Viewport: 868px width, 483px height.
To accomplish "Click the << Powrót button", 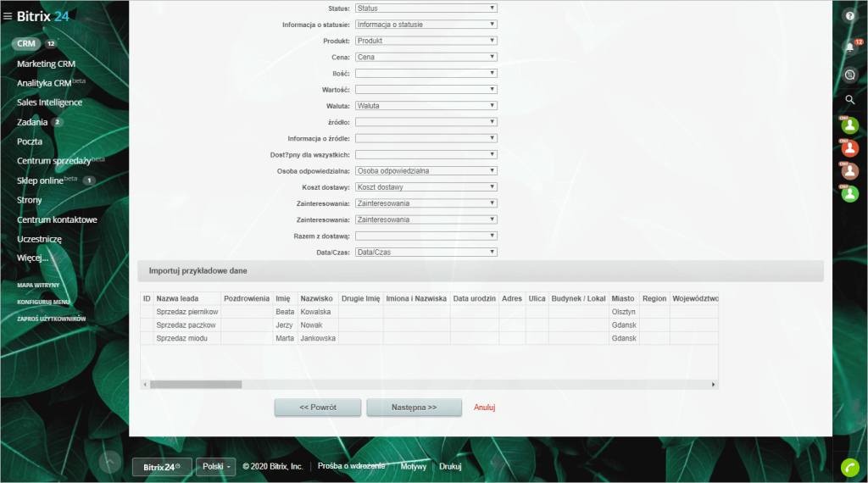I will [x=318, y=408].
